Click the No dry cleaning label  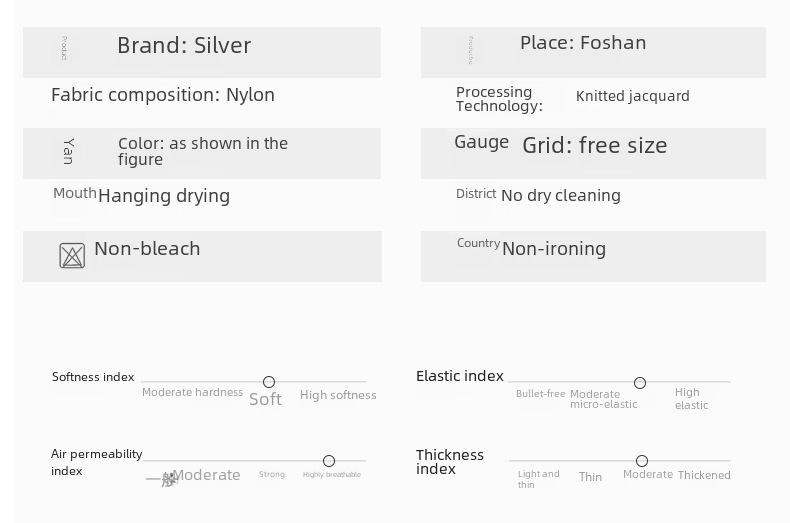[x=561, y=195]
